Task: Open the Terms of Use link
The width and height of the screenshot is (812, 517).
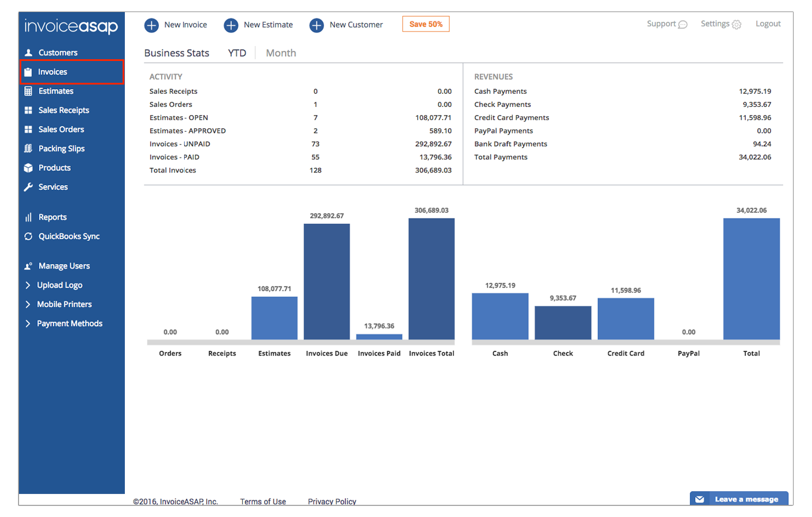Action: (263, 501)
